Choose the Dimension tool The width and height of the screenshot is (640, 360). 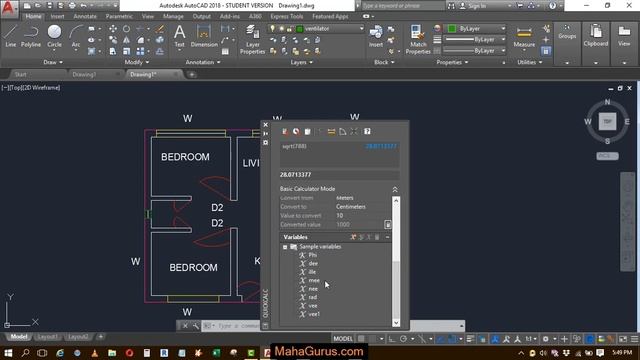pyautogui.click(x=204, y=36)
